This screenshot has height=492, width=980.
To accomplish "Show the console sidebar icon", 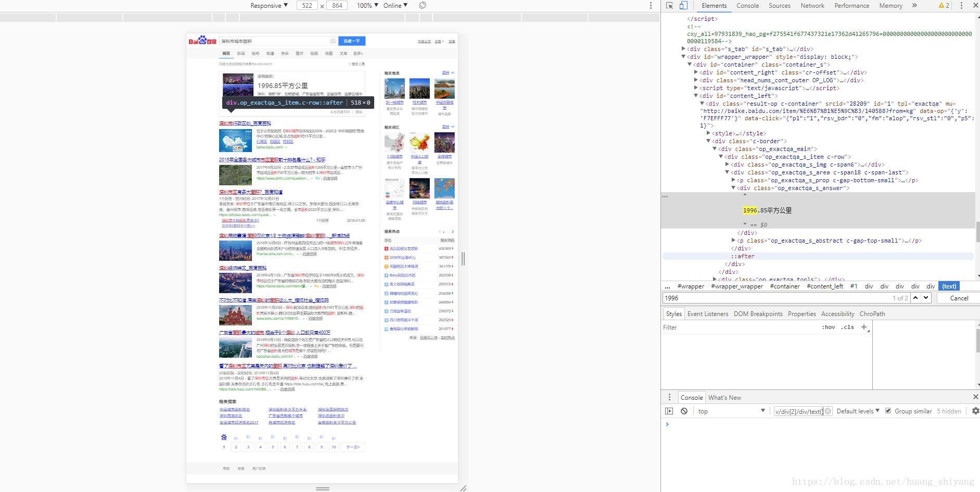I will coord(669,411).
